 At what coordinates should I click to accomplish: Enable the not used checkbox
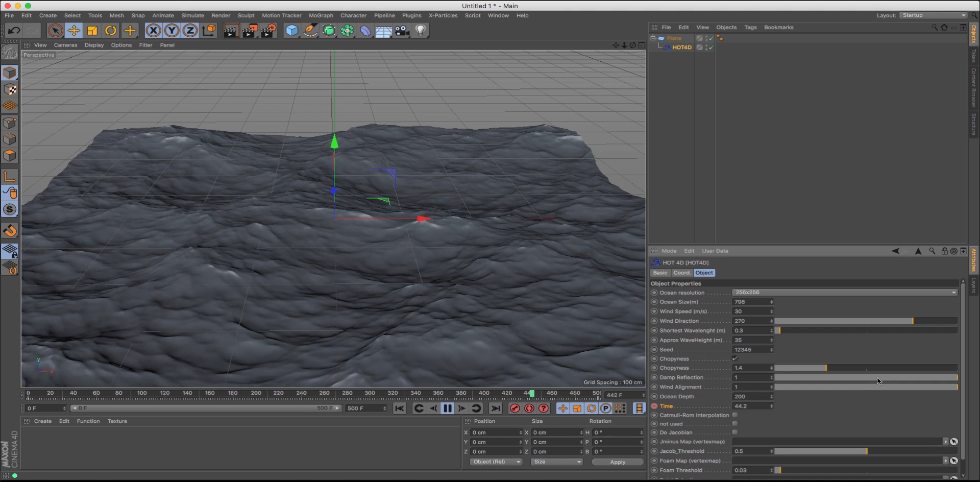(x=735, y=424)
